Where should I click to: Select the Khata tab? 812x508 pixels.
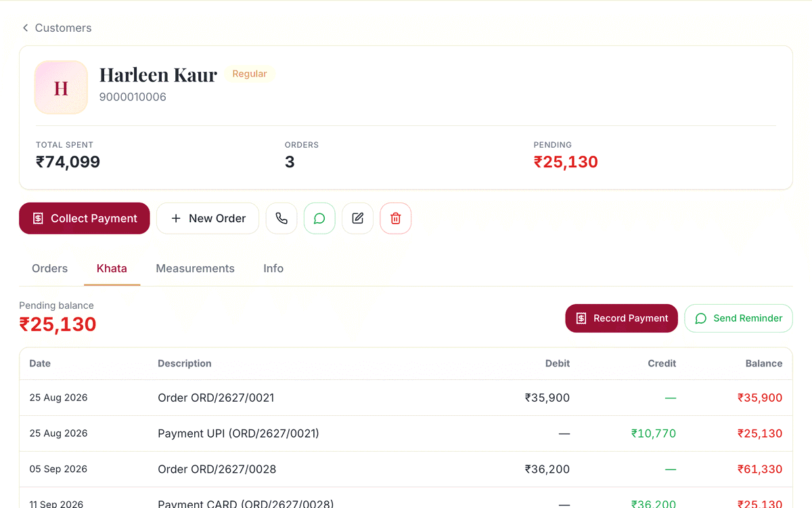[112, 269]
